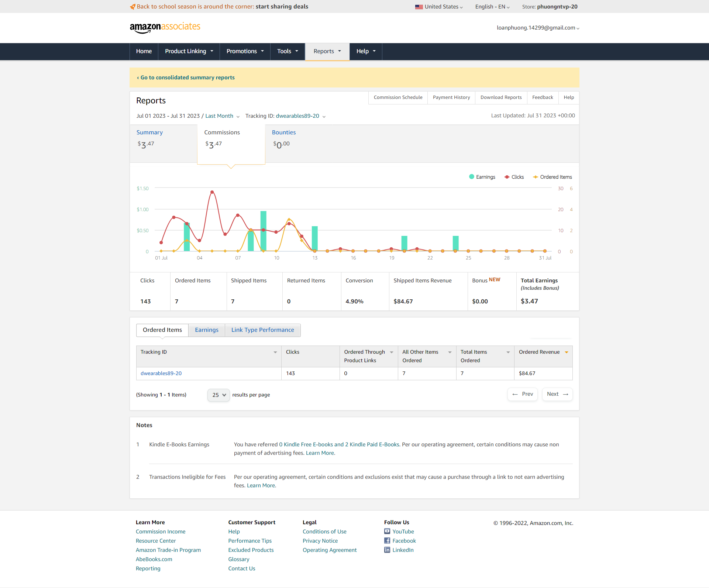This screenshot has width=709, height=588.
Task: Click the Next page button
Action: coord(557,394)
